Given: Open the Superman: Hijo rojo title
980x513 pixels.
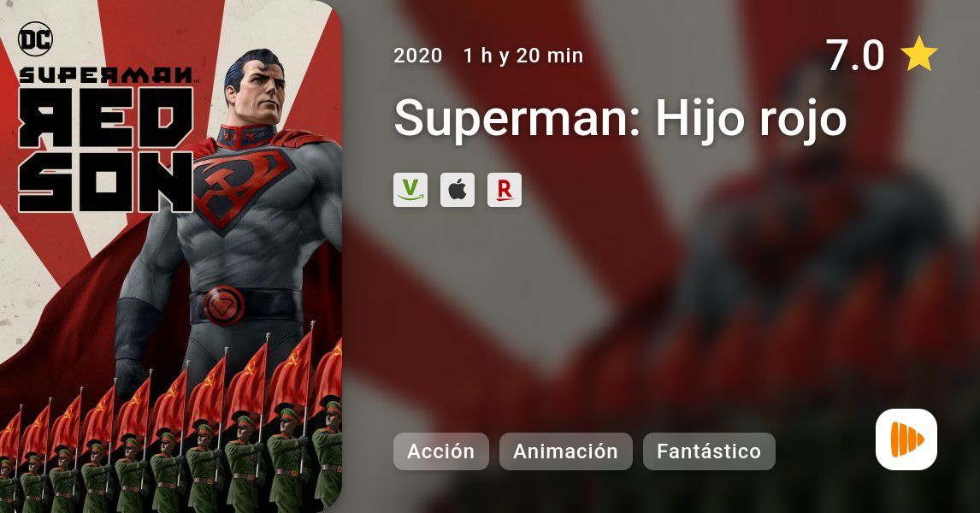Looking at the screenshot, I should (620, 118).
